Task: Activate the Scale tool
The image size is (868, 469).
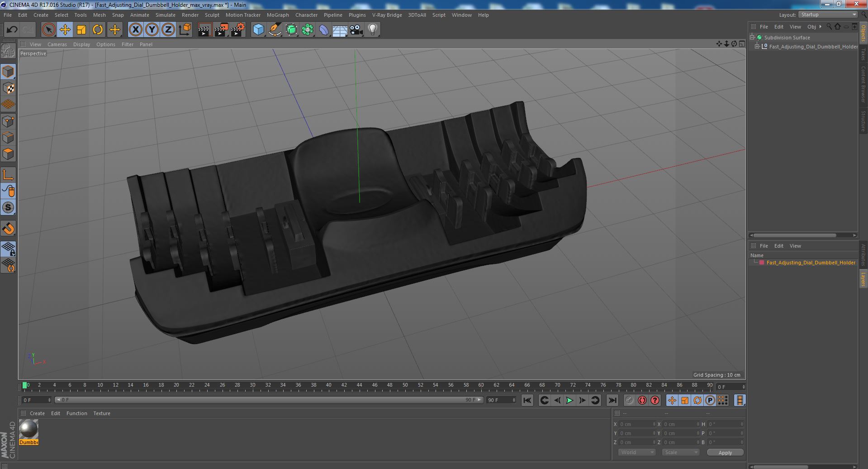Action: [x=81, y=30]
